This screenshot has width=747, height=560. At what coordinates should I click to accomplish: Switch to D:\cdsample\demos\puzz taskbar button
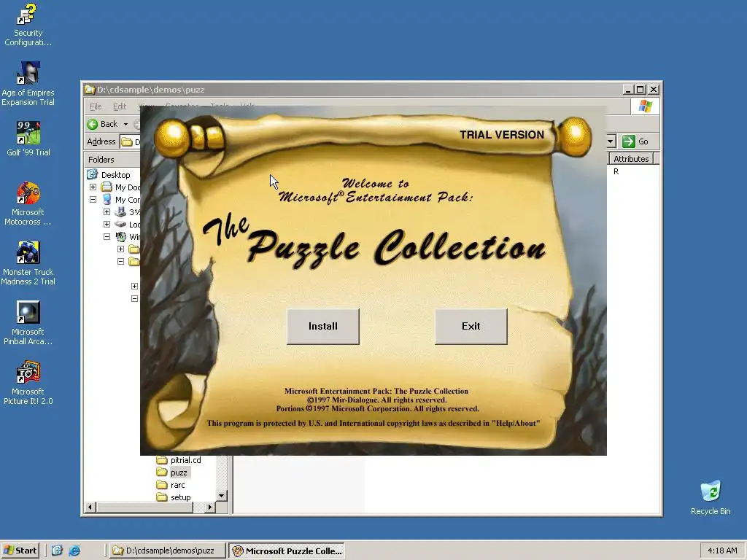[167, 551]
